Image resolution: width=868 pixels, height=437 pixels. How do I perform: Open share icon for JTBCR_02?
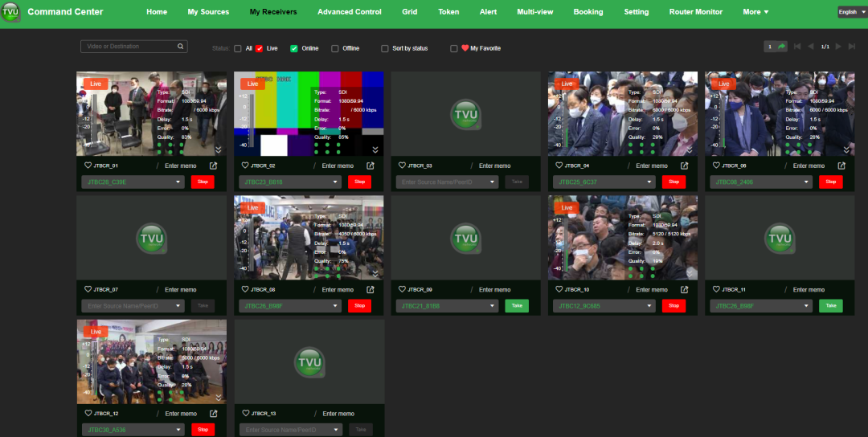371,165
